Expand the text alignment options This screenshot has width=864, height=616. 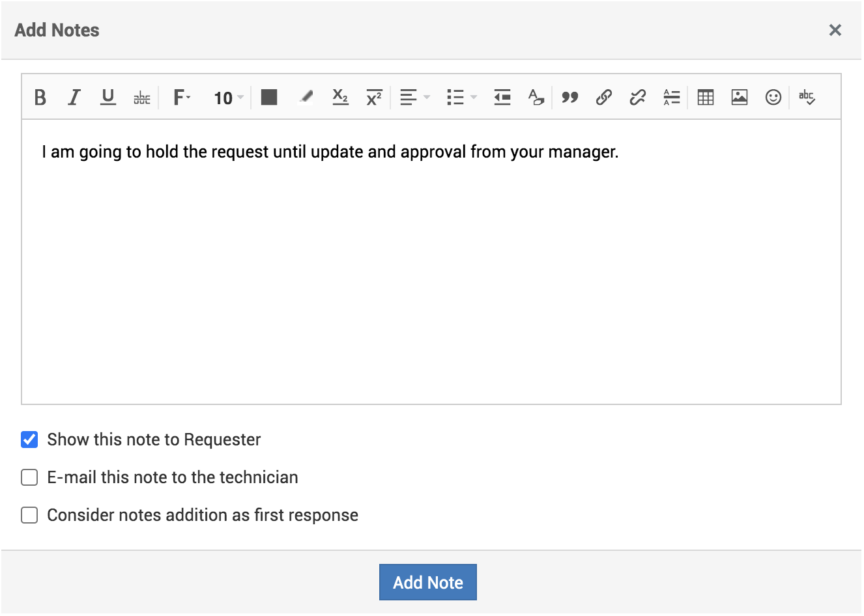[x=415, y=98]
